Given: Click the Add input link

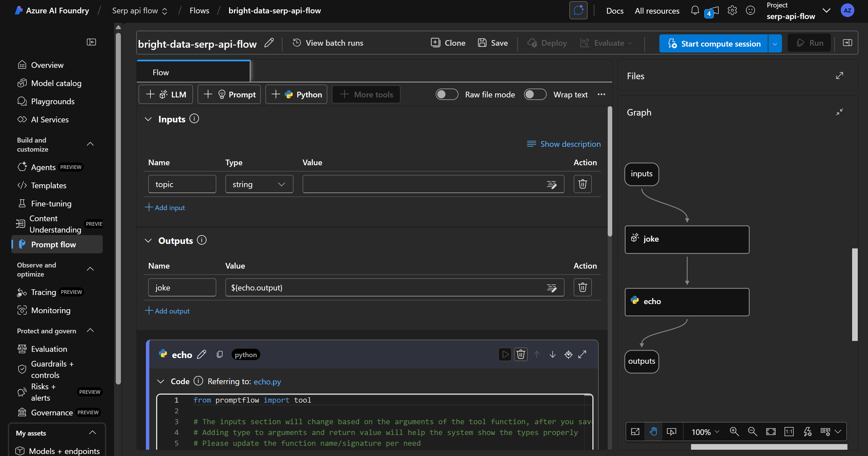Looking at the screenshot, I should tap(165, 207).
